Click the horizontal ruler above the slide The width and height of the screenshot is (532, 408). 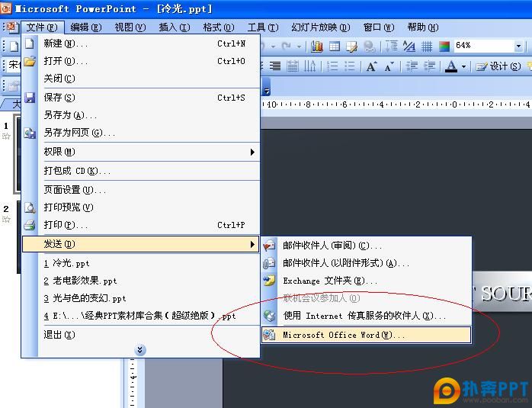coord(396,104)
